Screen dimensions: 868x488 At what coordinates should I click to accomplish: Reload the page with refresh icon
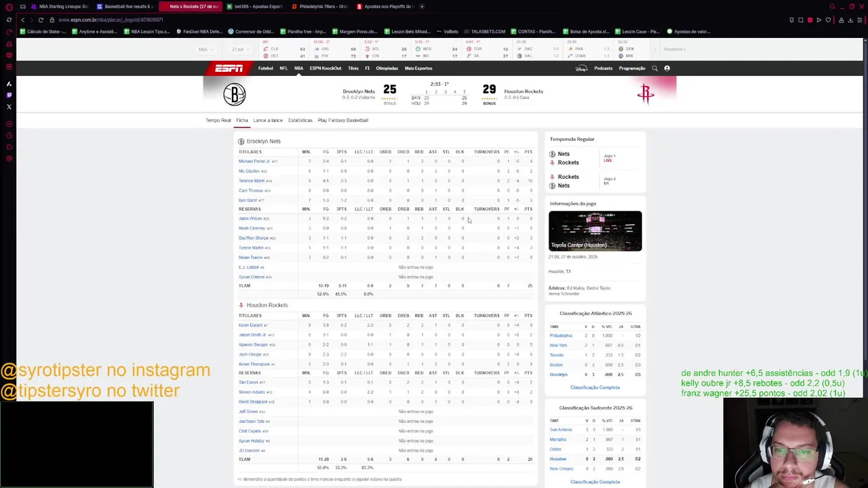pyautogui.click(x=41, y=20)
